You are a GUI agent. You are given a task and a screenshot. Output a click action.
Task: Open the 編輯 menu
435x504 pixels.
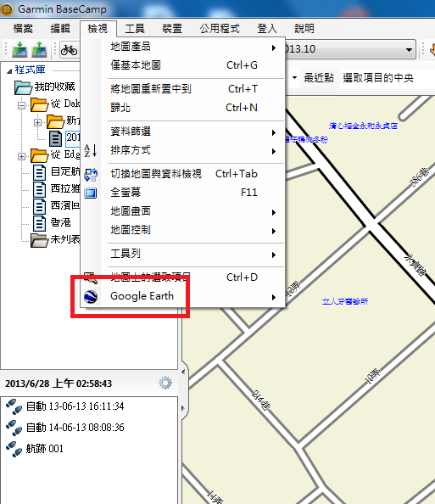tap(60, 29)
